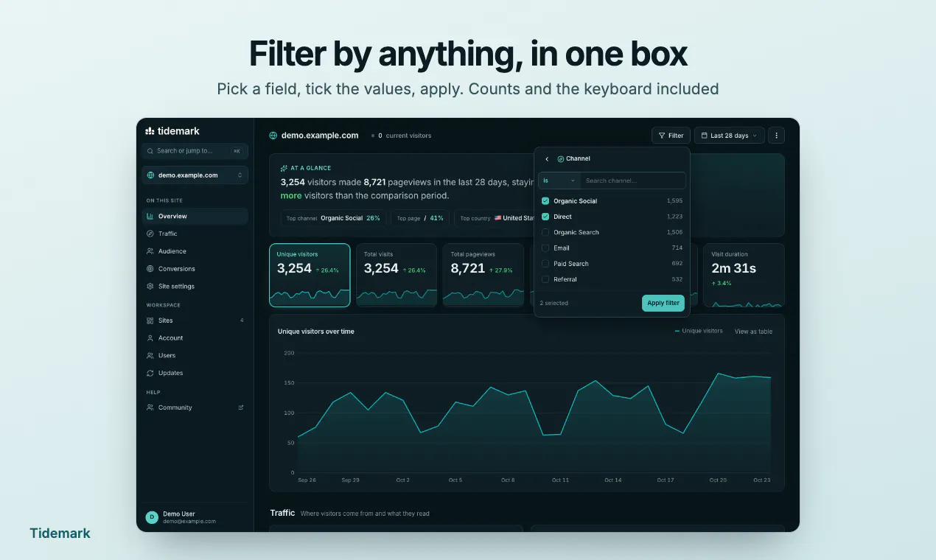The image size is (936, 560).
Task: Select the Unique visitors metric card
Action: (x=310, y=275)
